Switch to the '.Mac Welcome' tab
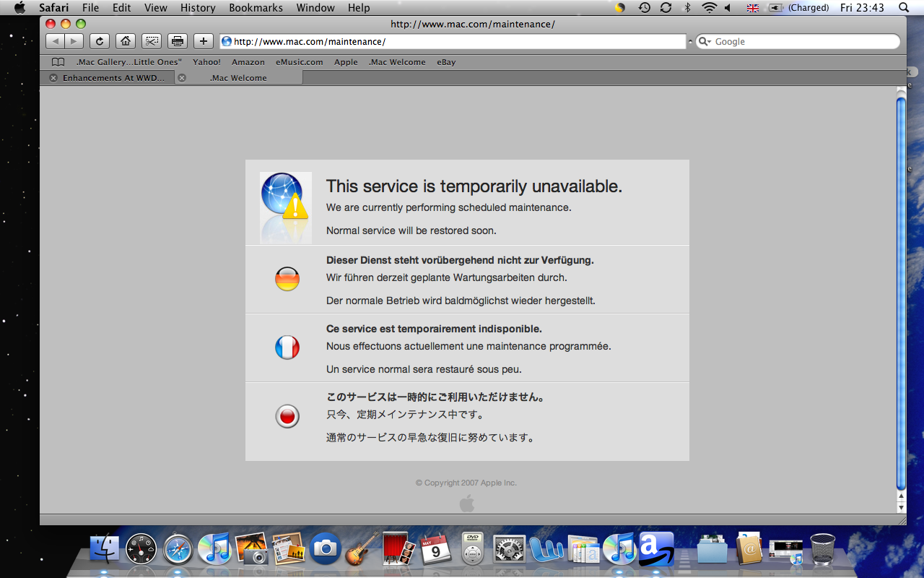 (x=238, y=78)
